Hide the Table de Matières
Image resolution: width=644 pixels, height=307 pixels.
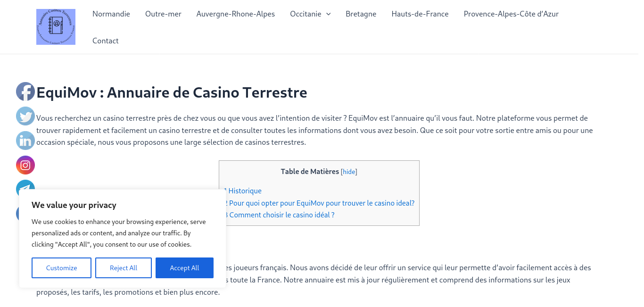tap(349, 172)
